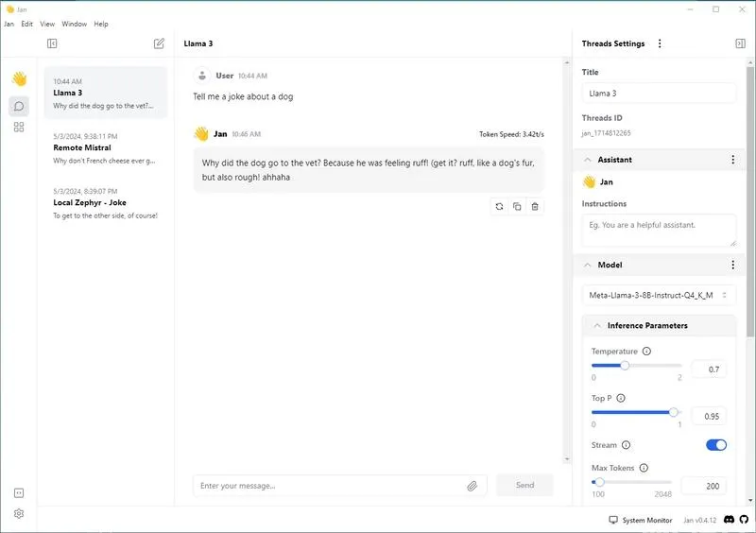Open the local API server icon
This screenshot has width=756, height=533.
point(19,493)
